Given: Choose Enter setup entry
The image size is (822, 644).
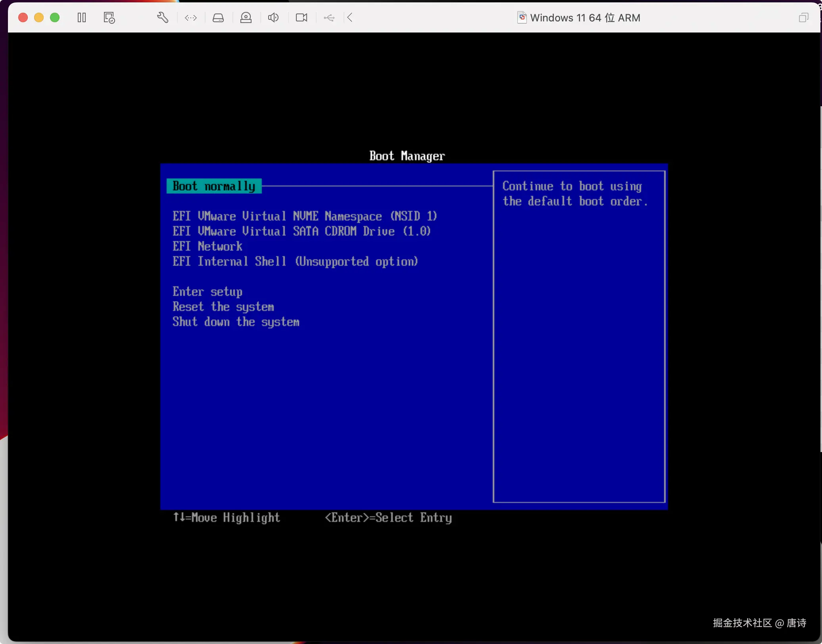Looking at the screenshot, I should coord(207,291).
